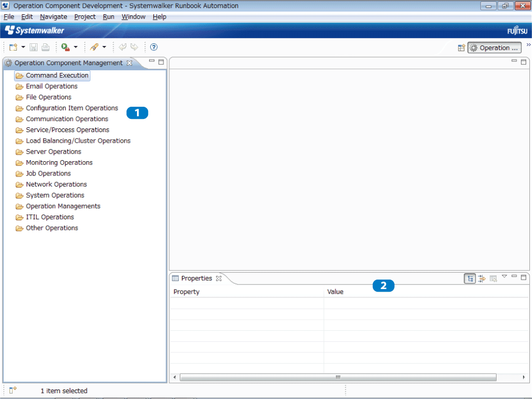Select the ITIL Operations folder
Screen dimensions: 532x399
click(x=45, y=217)
